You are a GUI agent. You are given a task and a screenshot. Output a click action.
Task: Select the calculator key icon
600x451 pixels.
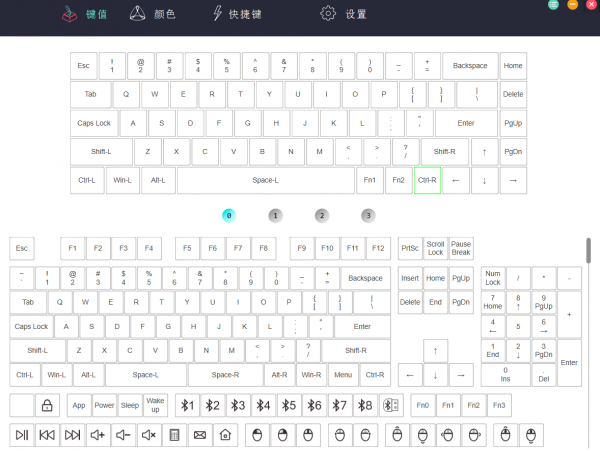[x=174, y=435]
